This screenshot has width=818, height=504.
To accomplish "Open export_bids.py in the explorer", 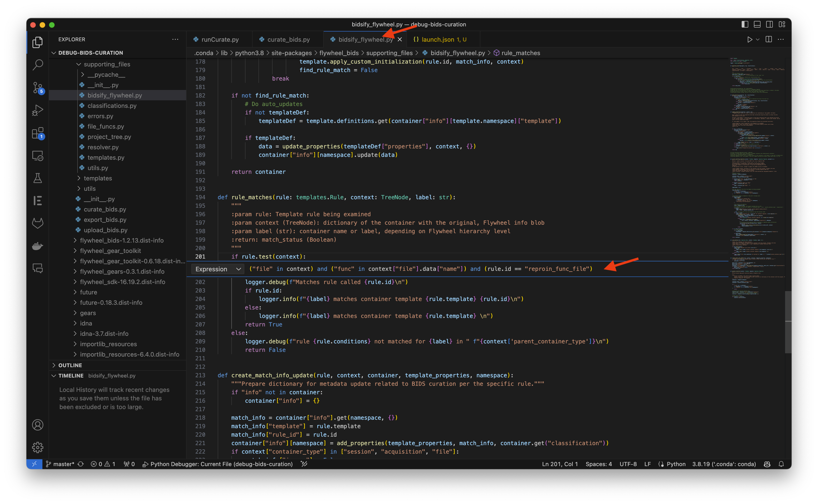I will (x=105, y=220).
